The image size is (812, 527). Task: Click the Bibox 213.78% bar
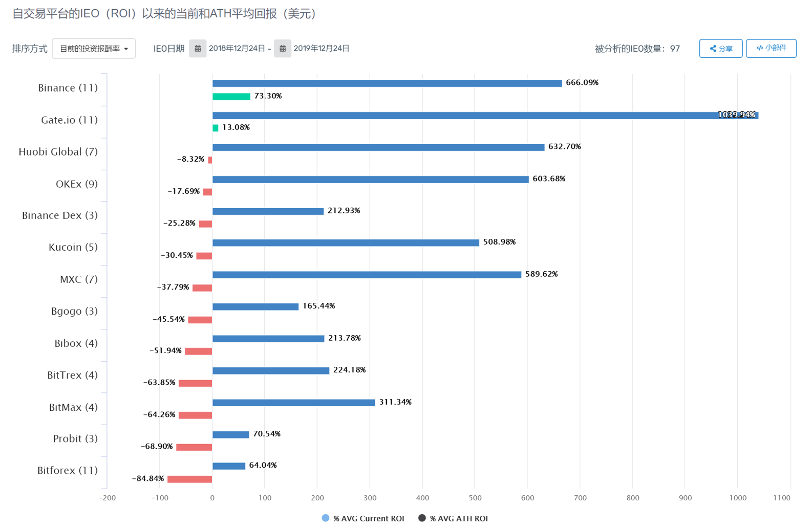[x=268, y=339]
